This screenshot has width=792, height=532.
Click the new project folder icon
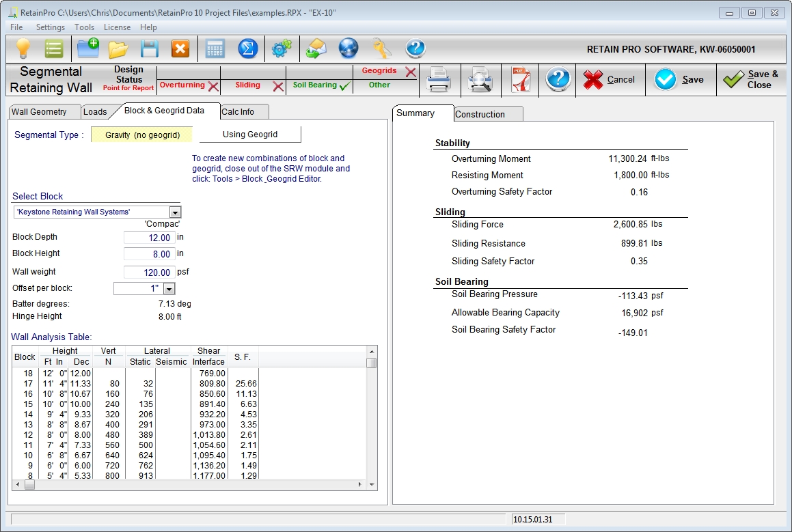[x=88, y=48]
